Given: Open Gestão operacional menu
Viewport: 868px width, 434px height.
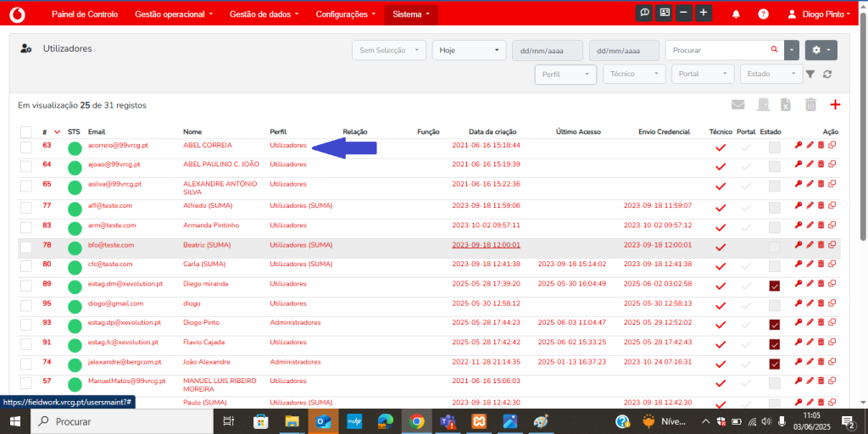Looking at the screenshot, I should (174, 14).
